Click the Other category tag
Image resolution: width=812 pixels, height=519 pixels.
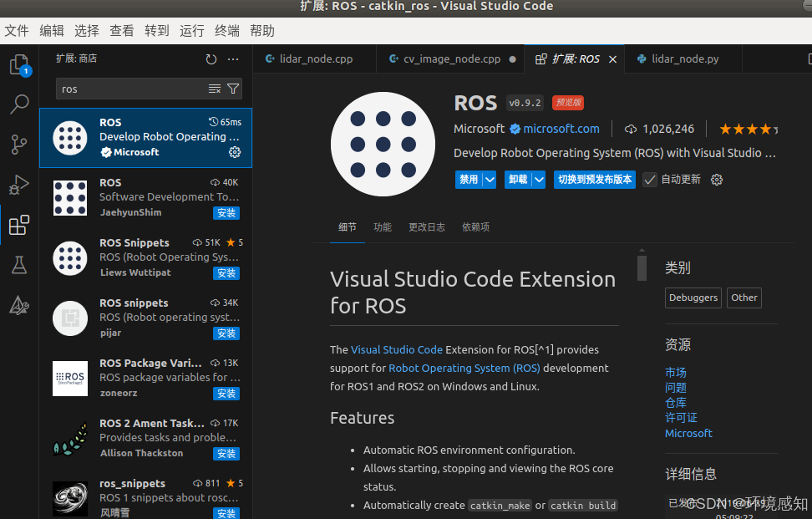[744, 298]
